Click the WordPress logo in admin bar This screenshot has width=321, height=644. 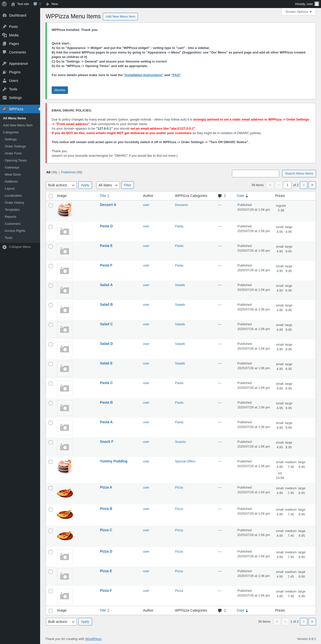click(x=4, y=4)
